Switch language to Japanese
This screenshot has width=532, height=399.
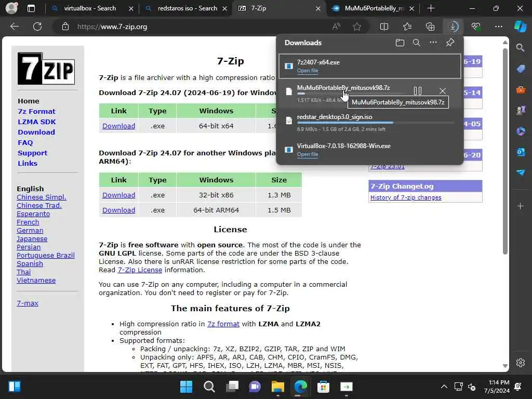(x=32, y=239)
